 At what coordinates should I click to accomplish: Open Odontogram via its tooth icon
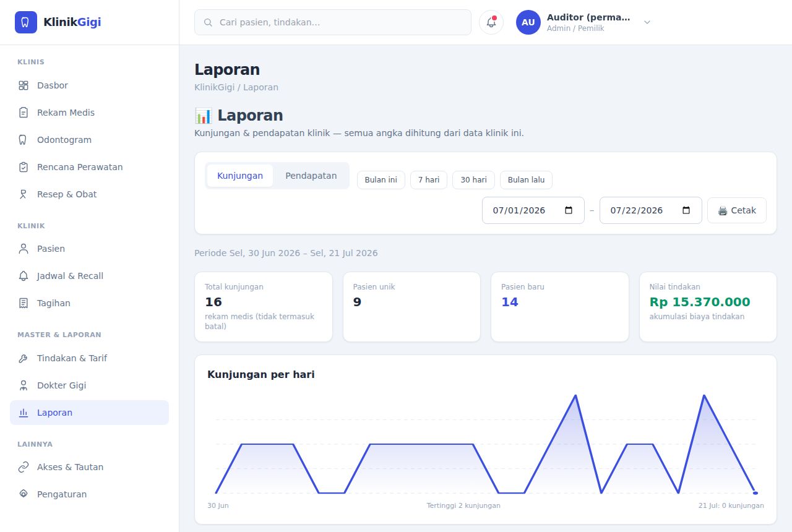(24, 140)
